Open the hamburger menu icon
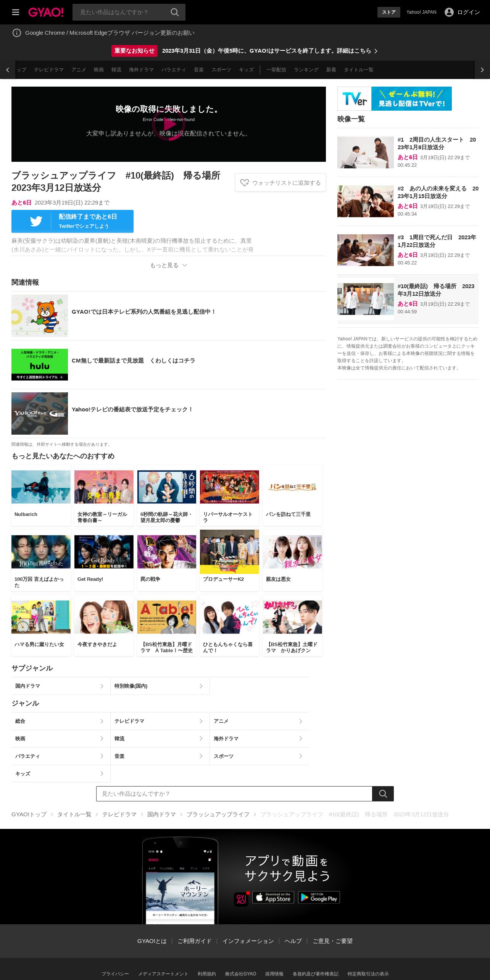 tap(16, 12)
